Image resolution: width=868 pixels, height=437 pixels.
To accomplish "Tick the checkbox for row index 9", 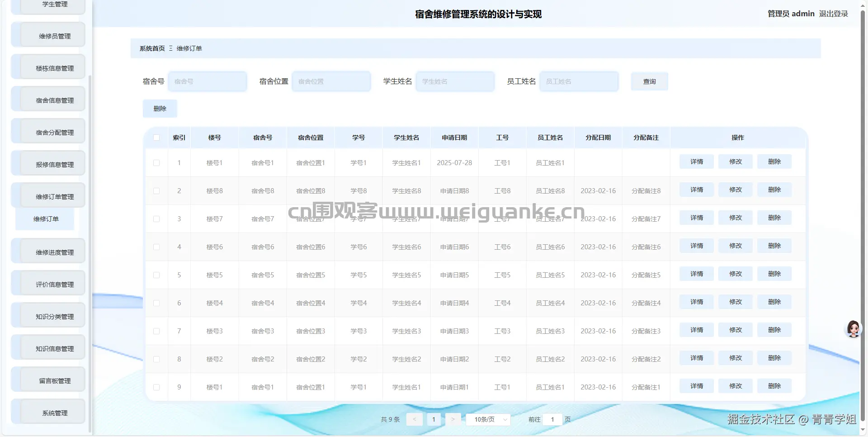I will tap(156, 387).
